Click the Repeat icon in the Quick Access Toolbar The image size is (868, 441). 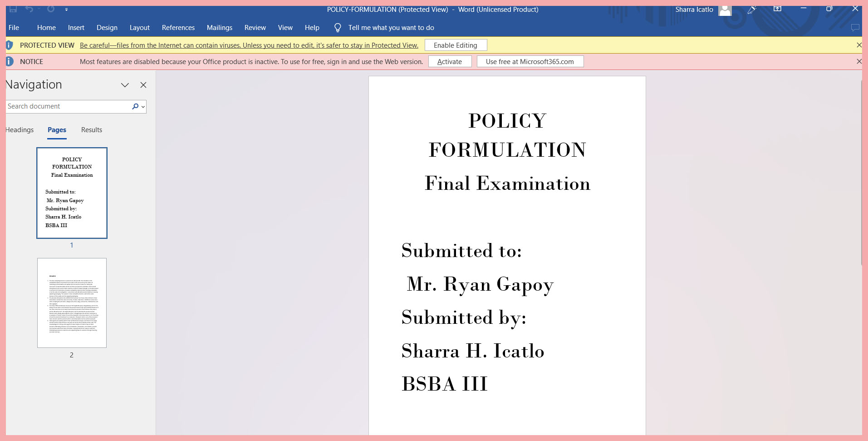pyautogui.click(x=51, y=9)
